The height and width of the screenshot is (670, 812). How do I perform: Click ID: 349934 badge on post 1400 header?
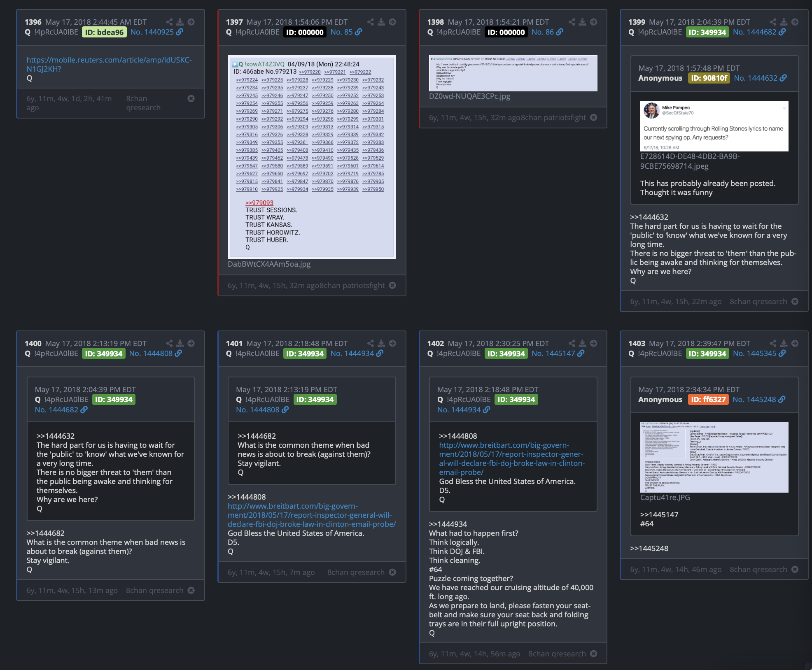[104, 354]
